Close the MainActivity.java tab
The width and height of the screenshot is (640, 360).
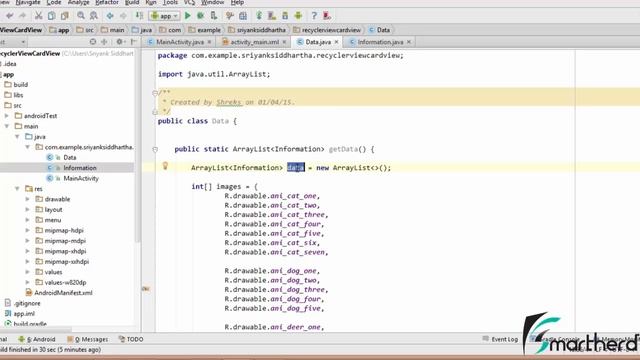(x=209, y=42)
